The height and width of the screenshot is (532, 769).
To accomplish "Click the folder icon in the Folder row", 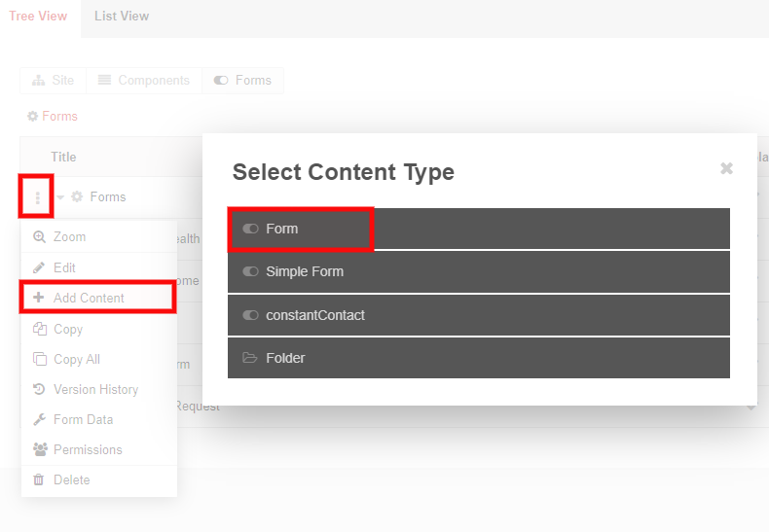I will [x=249, y=358].
